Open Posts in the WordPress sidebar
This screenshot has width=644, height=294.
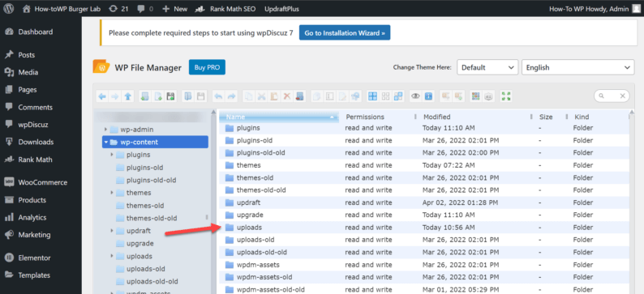[27, 55]
